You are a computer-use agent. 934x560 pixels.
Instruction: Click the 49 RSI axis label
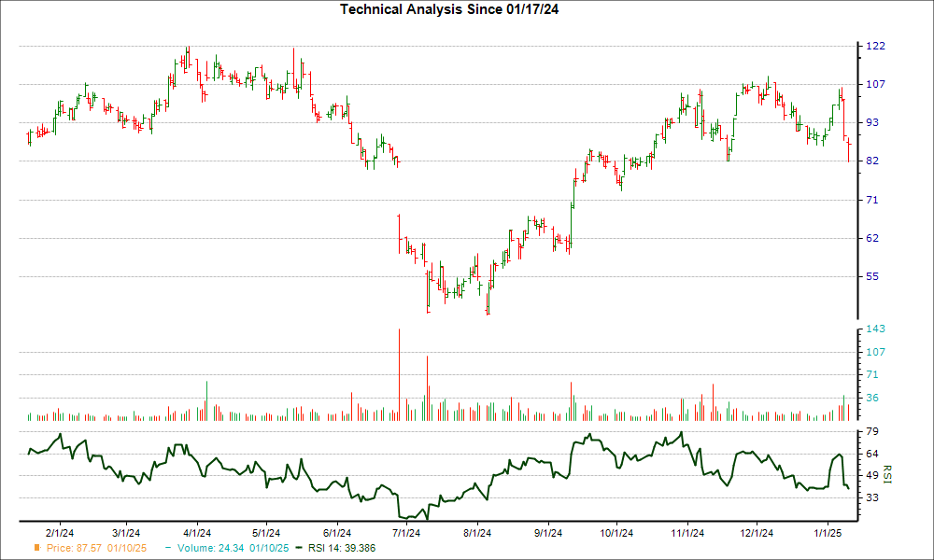[x=872, y=475]
